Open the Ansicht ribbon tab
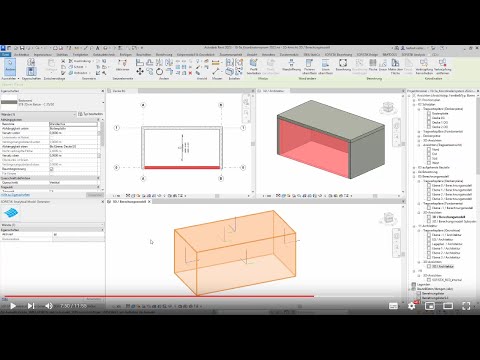This screenshot has height=360, width=480. click(252, 54)
